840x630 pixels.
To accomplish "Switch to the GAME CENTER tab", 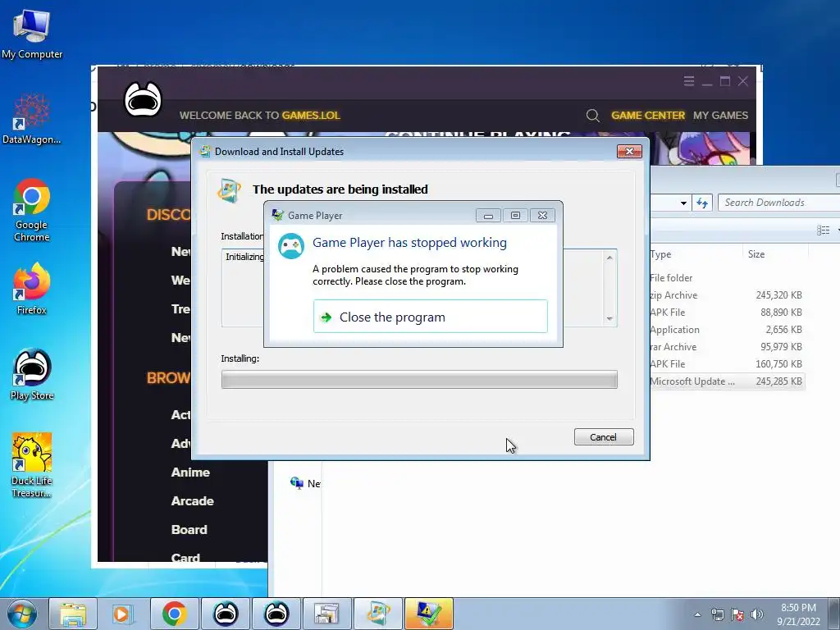I will coord(648,115).
